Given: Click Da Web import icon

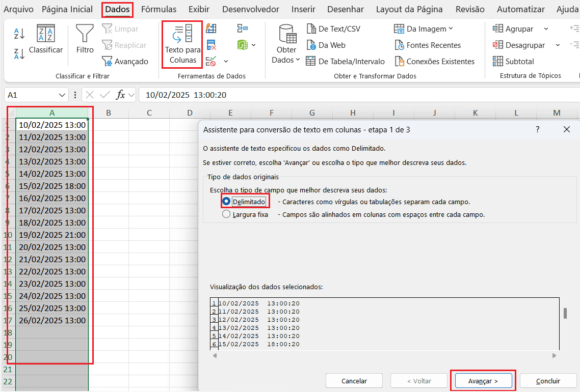Looking at the screenshot, I should (311, 45).
